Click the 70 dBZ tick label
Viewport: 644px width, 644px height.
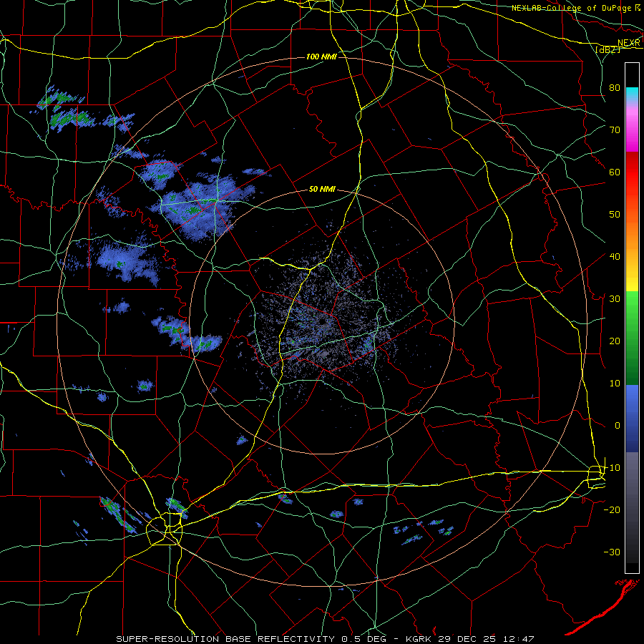click(615, 130)
